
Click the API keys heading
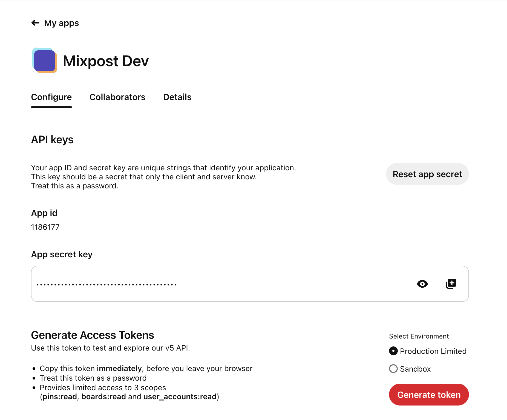coord(52,140)
